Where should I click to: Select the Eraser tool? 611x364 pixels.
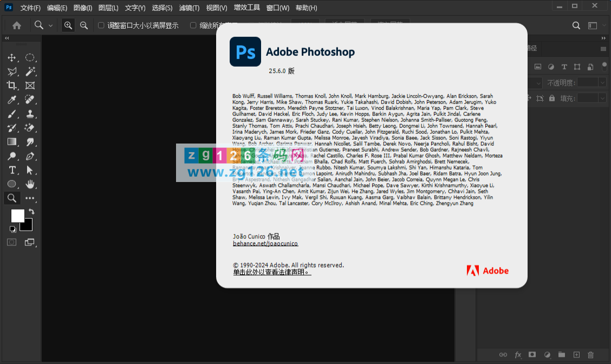pos(30,128)
